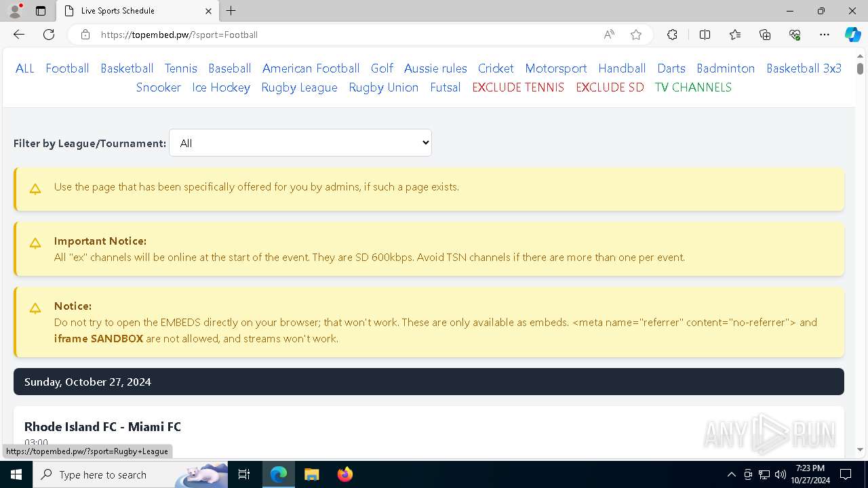Open File Explorer from taskbar
868x488 pixels.
click(311, 474)
